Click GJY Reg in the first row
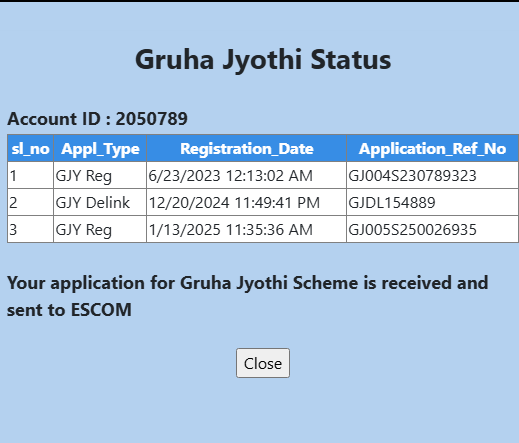 (x=83, y=176)
